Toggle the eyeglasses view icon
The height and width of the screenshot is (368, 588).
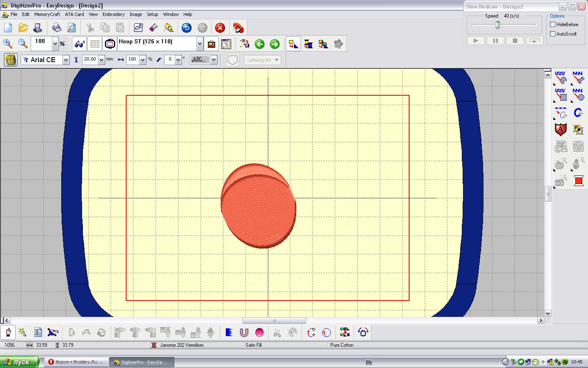(80, 44)
